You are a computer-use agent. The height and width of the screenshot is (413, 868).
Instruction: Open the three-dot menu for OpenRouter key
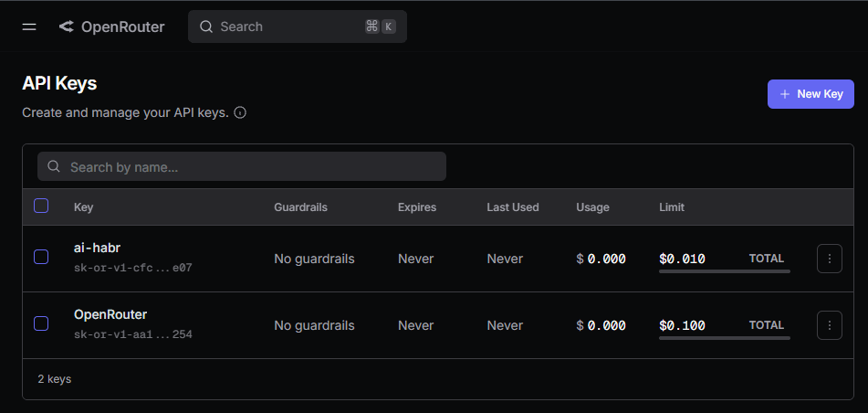click(x=830, y=325)
